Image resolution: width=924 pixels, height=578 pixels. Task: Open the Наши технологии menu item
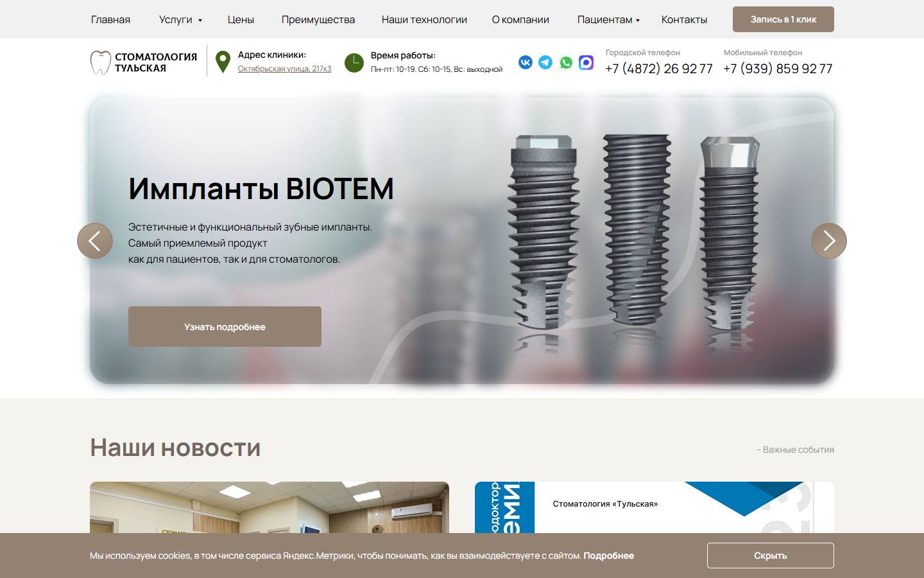point(424,20)
